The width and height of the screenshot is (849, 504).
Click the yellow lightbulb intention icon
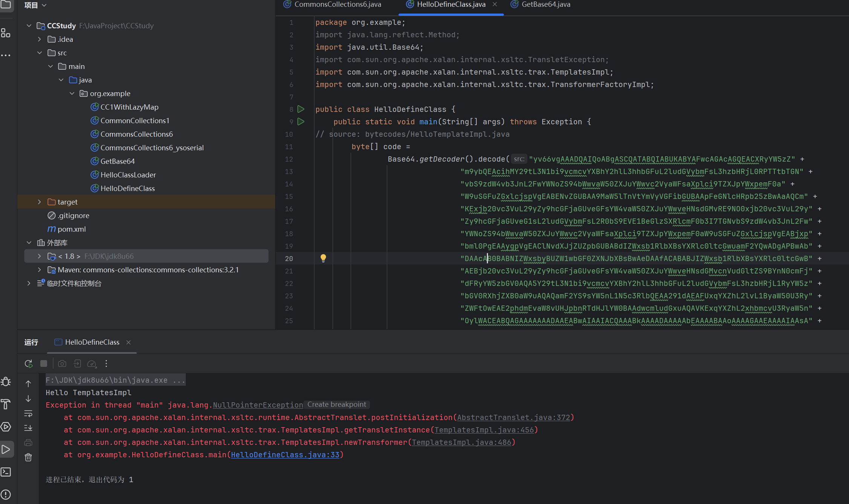323,258
